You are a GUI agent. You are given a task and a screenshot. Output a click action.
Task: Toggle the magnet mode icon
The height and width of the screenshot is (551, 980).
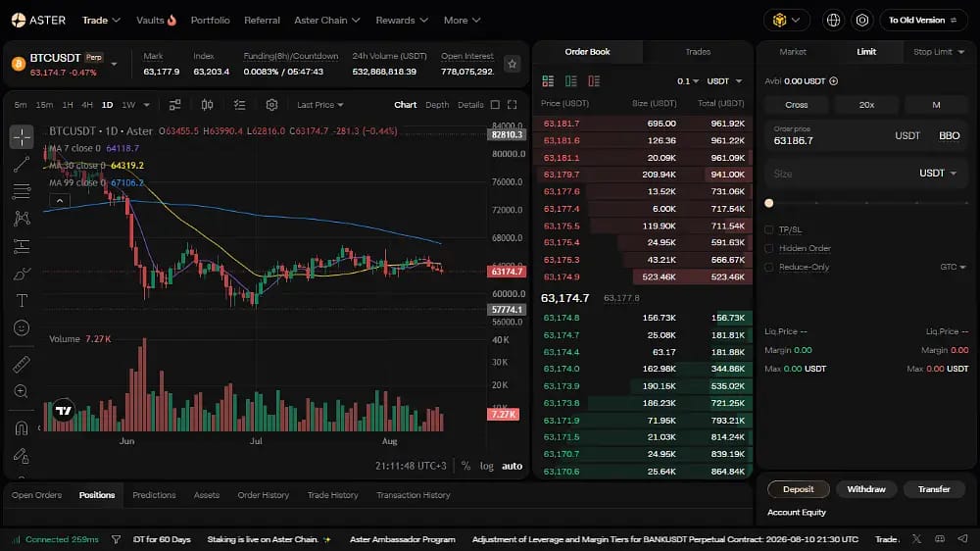pos(22,428)
